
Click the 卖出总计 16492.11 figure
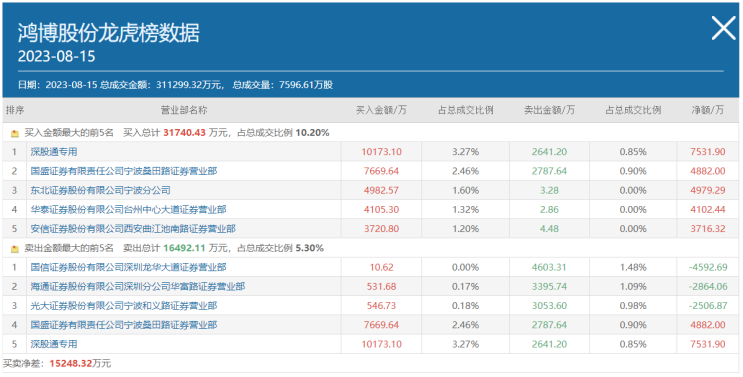[184, 248]
